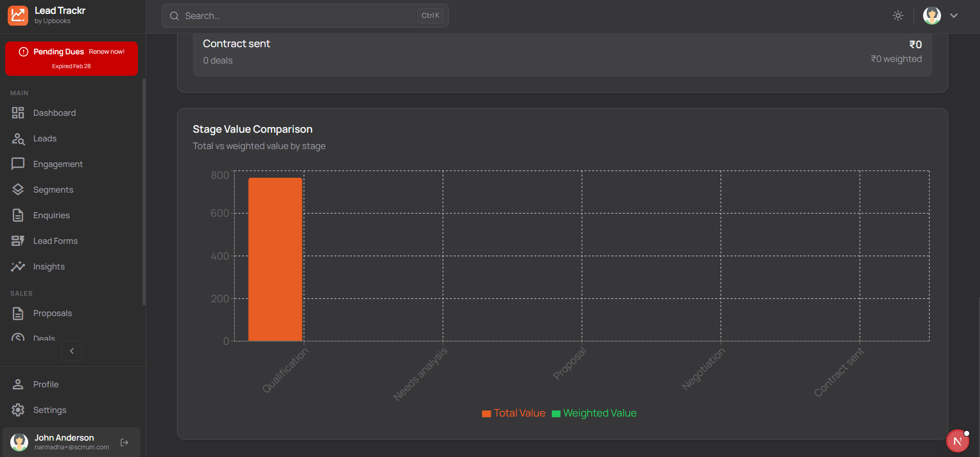This screenshot has width=980, height=457.
Task: Toggle Weighted Value legend item
Action: tap(594, 413)
